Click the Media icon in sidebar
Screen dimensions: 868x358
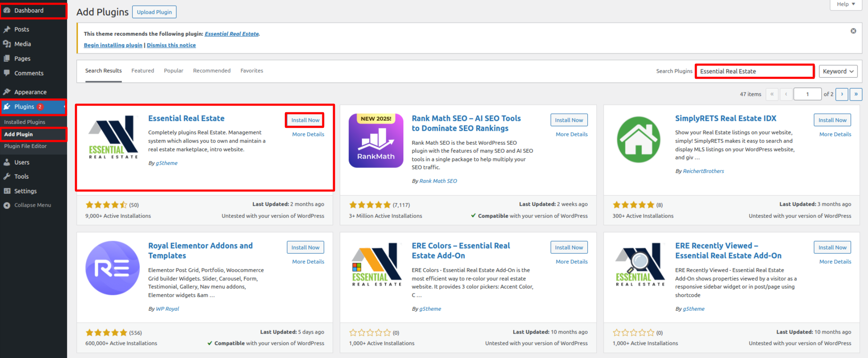[x=7, y=44]
